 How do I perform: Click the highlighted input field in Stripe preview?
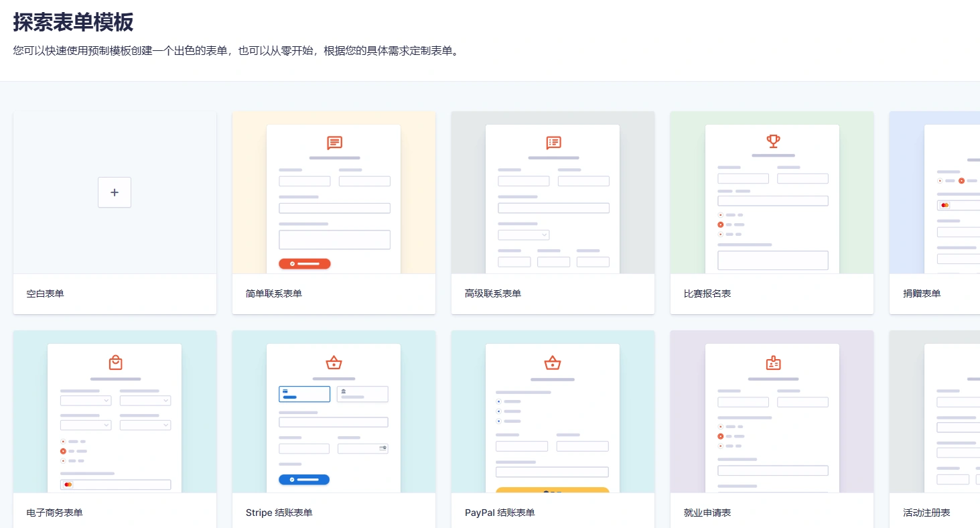coord(305,394)
